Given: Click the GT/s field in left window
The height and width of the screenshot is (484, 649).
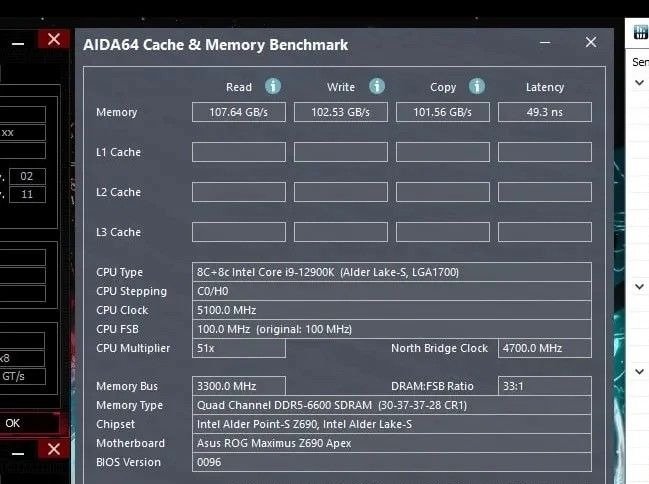Looking at the screenshot, I should [23, 377].
